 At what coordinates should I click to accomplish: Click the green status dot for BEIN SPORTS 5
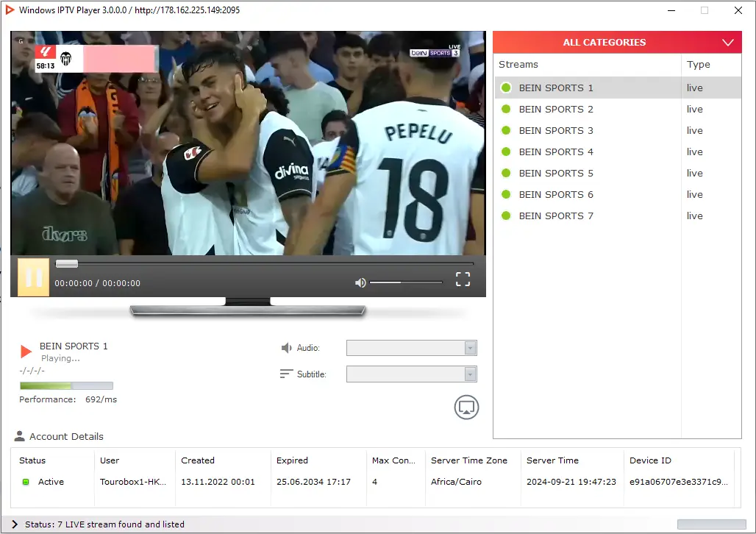[x=506, y=173]
